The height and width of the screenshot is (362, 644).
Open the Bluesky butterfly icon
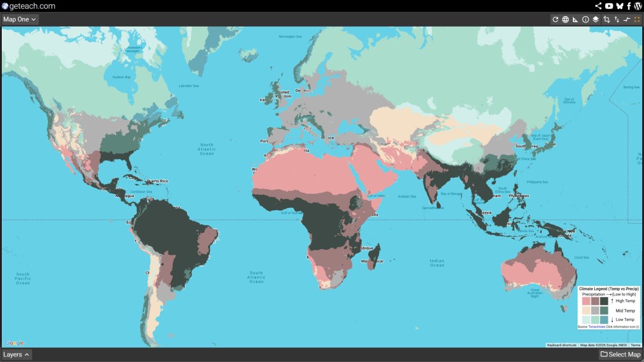coord(620,6)
